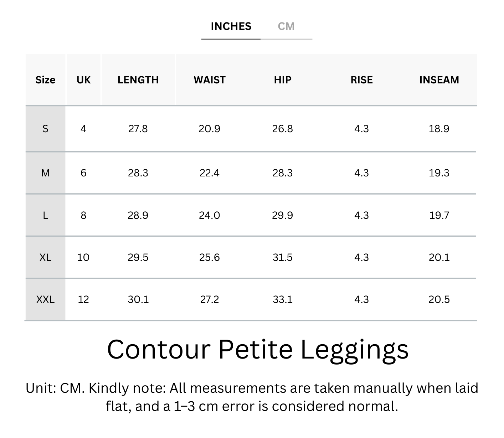Click the 20.9 waist value for size S
504x438 pixels.
[210, 129]
